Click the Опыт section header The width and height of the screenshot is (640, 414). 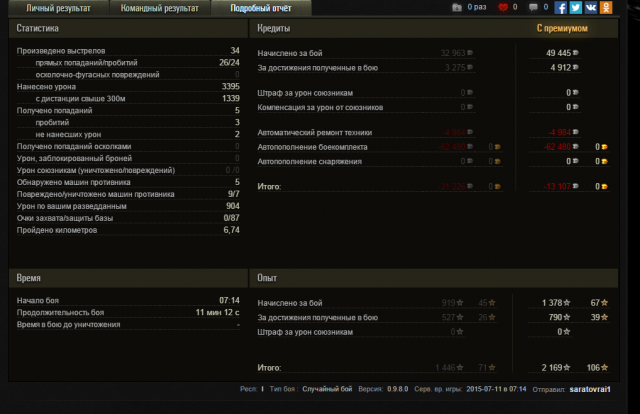point(268,277)
